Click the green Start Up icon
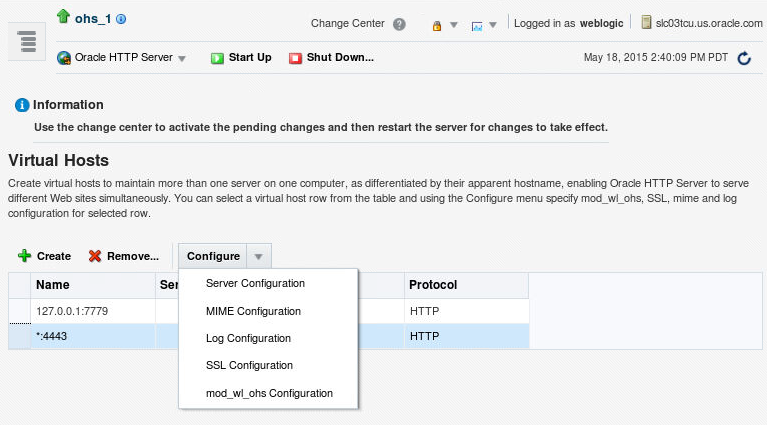Image resolution: width=767 pixels, height=425 pixels. pyautogui.click(x=217, y=58)
